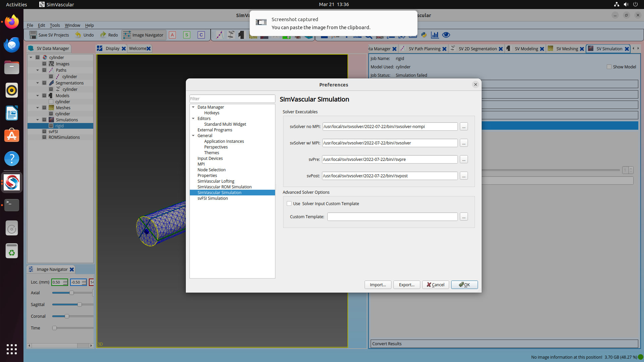This screenshot has width=644, height=362.
Task: Click the blue Coronal 'C' view icon
Action: pyautogui.click(x=201, y=35)
